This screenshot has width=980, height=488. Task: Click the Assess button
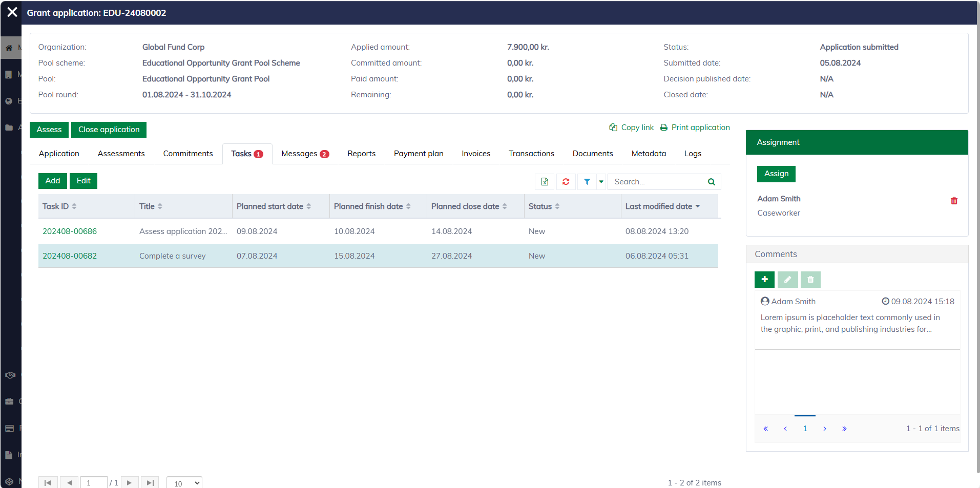click(49, 130)
